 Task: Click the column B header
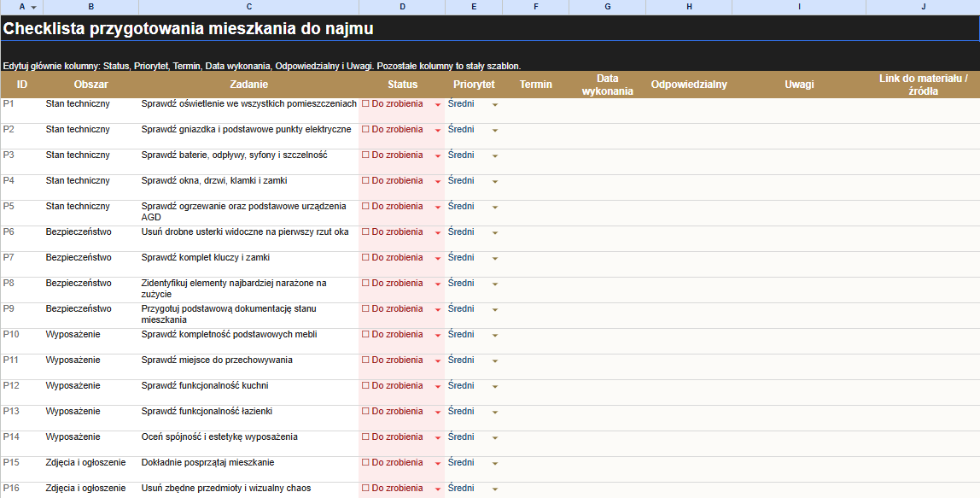point(90,7)
